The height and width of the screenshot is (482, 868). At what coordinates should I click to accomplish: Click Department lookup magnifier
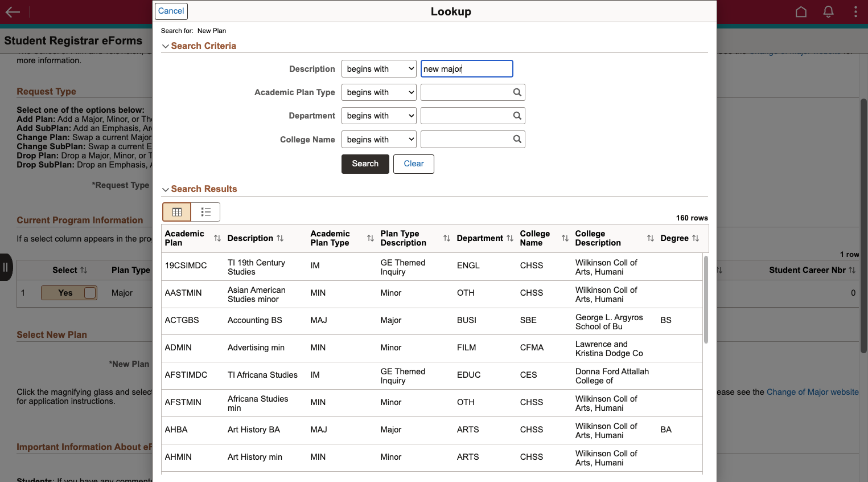[517, 116]
